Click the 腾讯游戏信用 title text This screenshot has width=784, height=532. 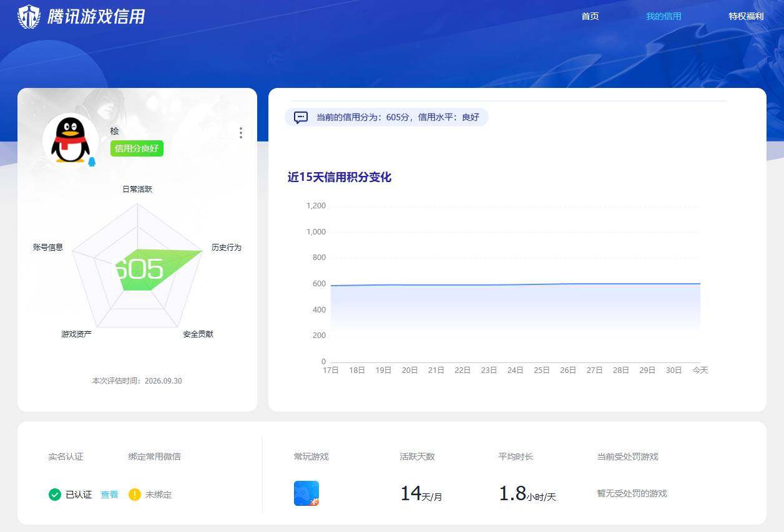click(x=97, y=16)
